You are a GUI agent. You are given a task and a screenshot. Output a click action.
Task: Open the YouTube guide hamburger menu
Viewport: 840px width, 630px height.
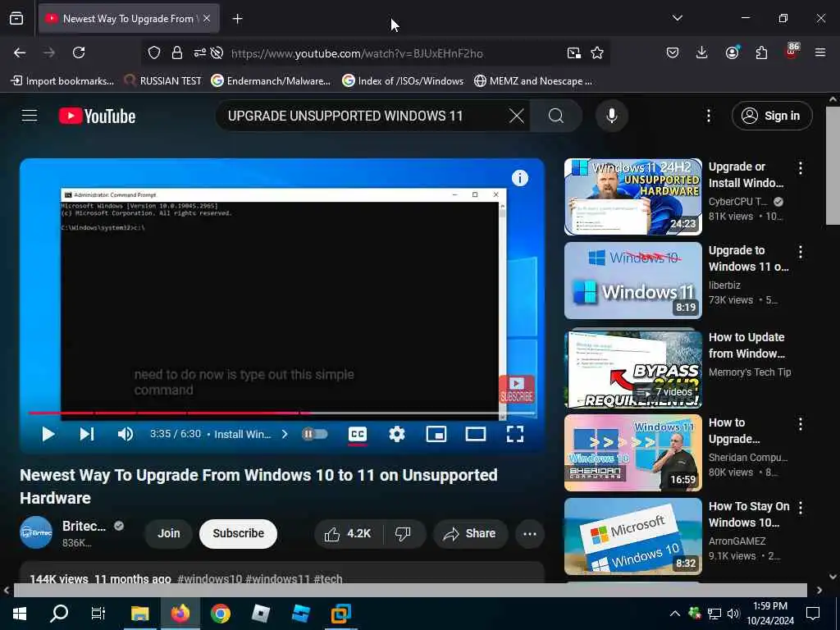30,116
